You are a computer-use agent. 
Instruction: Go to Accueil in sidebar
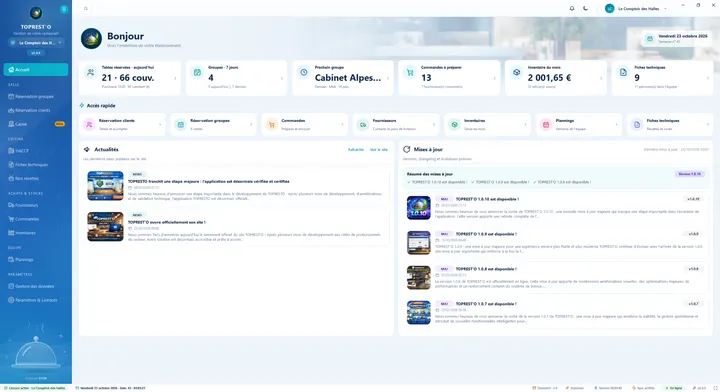point(36,70)
